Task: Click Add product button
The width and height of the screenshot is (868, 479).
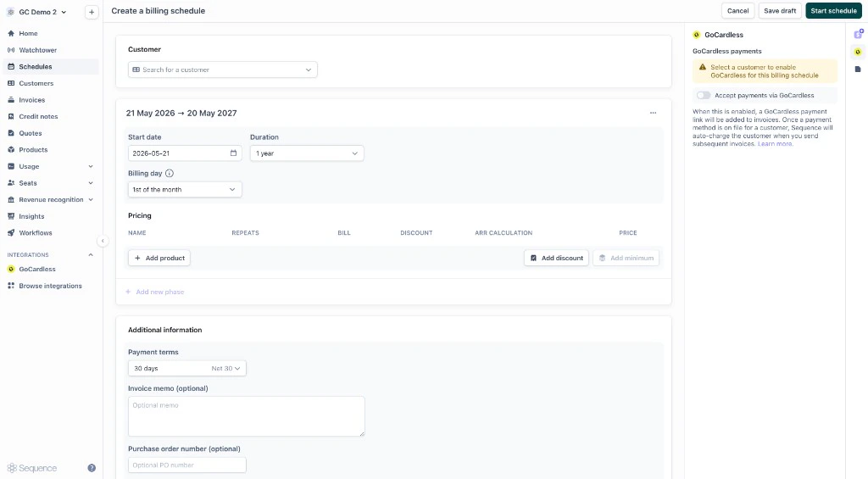Action: 159,258
